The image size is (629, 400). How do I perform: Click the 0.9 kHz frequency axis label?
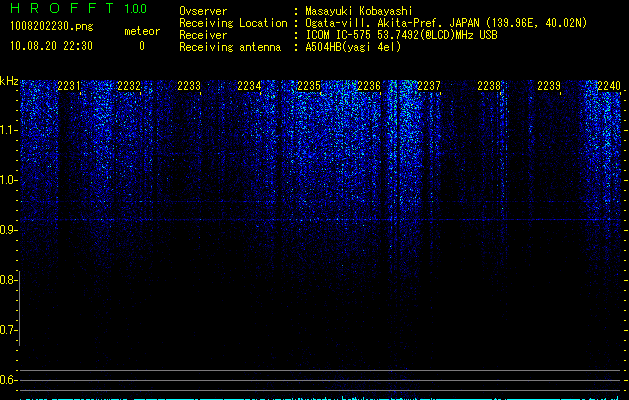[x=8, y=230]
